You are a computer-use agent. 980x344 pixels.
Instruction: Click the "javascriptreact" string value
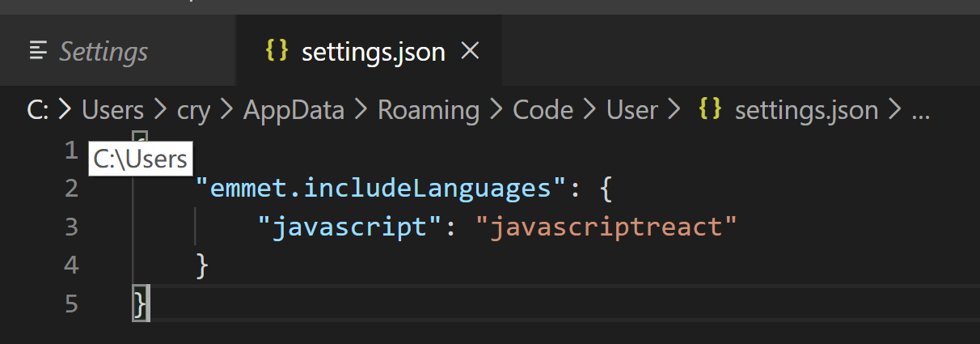click(606, 227)
